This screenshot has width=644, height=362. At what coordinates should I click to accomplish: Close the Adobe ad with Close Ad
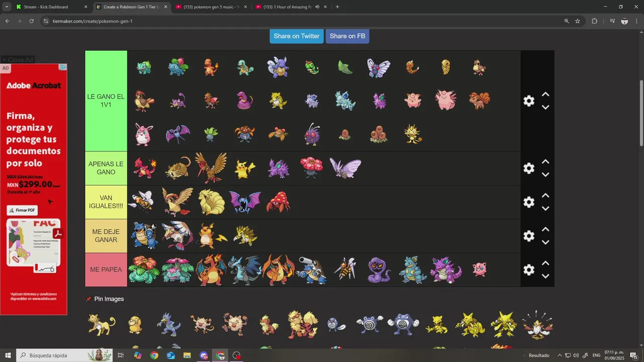click(x=17, y=60)
